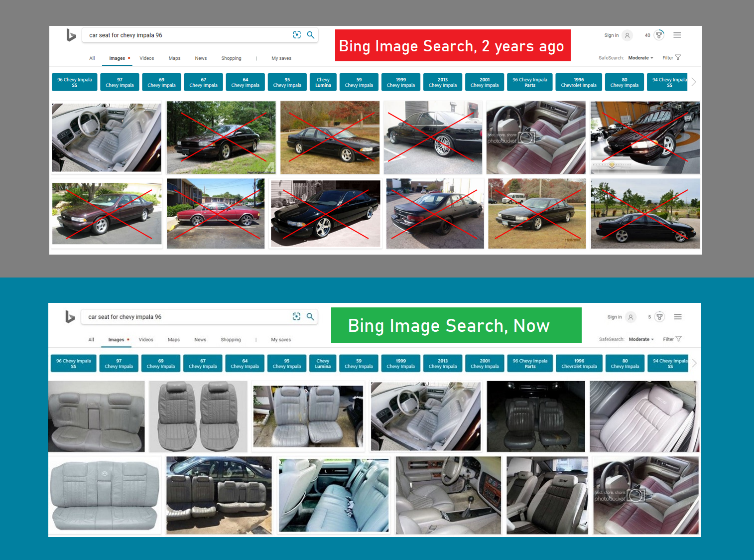
Task: Select the 96 Chevy Impala Parts chip, top row
Action: tap(530, 82)
